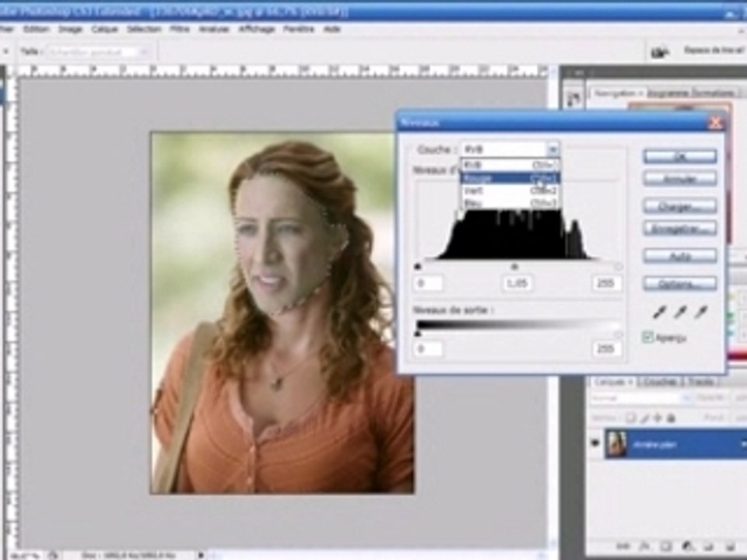Click the Auto button

pos(680,256)
